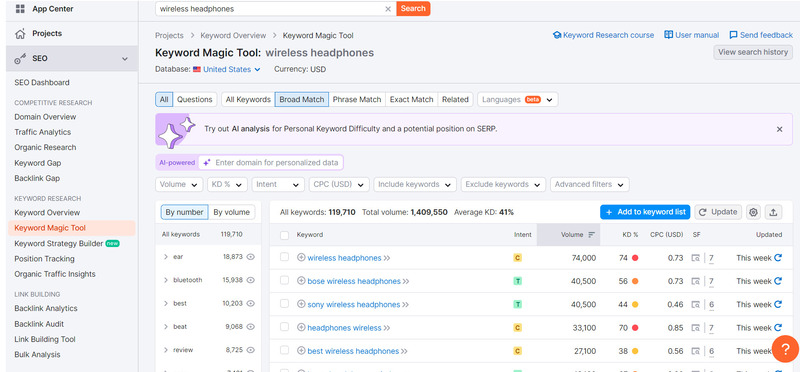
Task: Open the orange help question mark bubble
Action: pos(786,349)
